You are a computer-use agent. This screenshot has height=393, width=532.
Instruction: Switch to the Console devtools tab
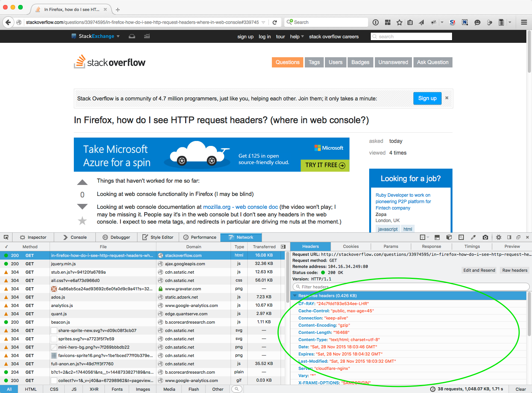(x=75, y=237)
